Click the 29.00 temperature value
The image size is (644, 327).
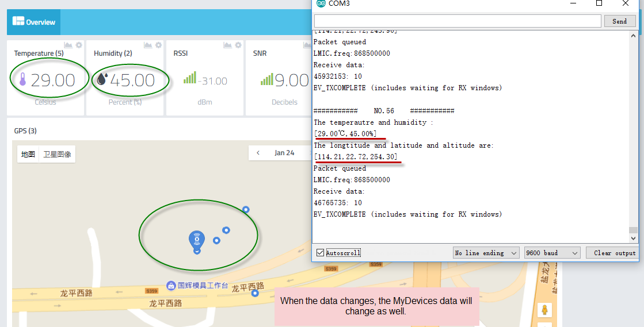point(53,80)
